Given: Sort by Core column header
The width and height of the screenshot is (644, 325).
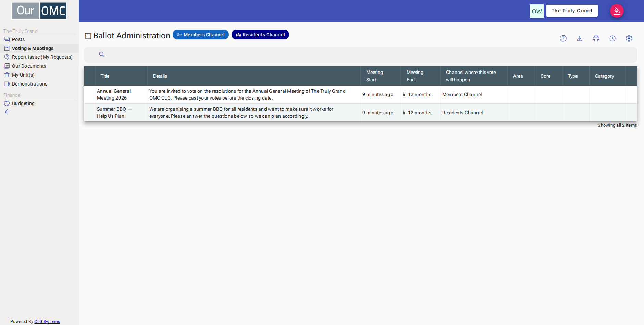Looking at the screenshot, I should 548,76.
